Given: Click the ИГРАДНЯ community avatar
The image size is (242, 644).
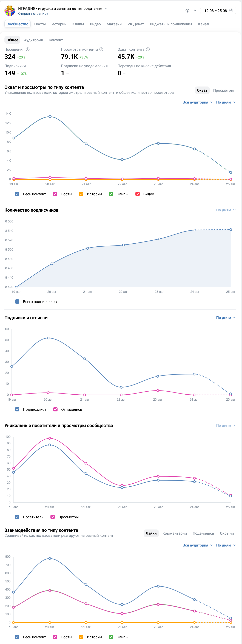Looking at the screenshot, I should (10, 10).
